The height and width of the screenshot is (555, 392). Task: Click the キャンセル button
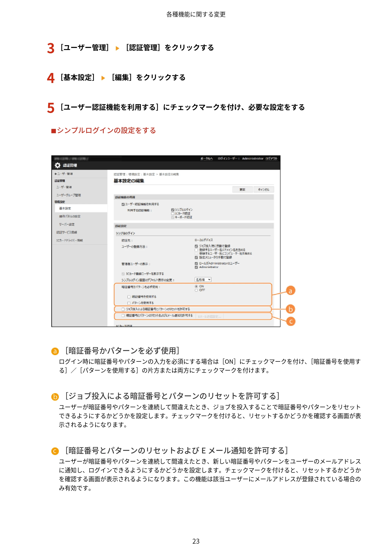(263, 190)
